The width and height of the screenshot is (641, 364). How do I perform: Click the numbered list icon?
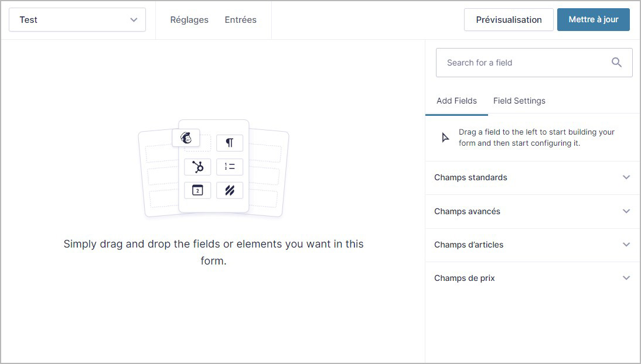coord(230,167)
